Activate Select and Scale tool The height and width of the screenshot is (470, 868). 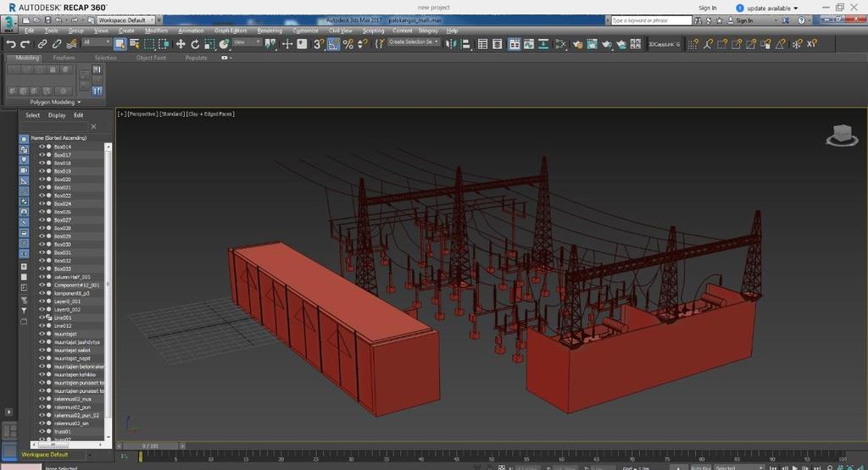(x=209, y=44)
